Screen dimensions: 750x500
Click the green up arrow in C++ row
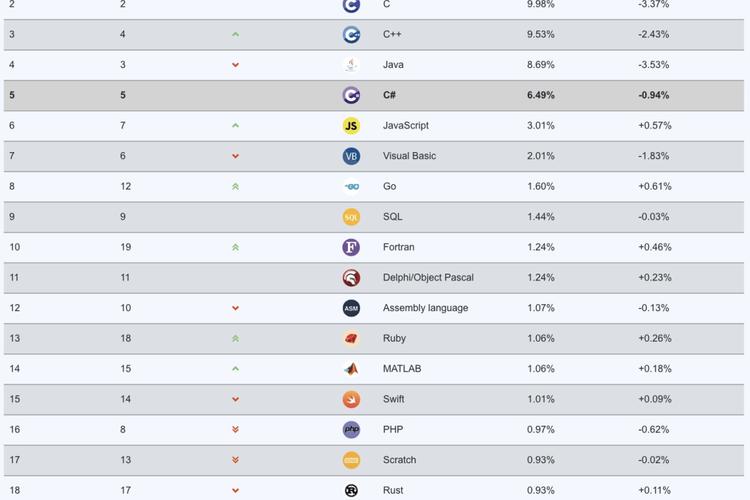(x=235, y=34)
